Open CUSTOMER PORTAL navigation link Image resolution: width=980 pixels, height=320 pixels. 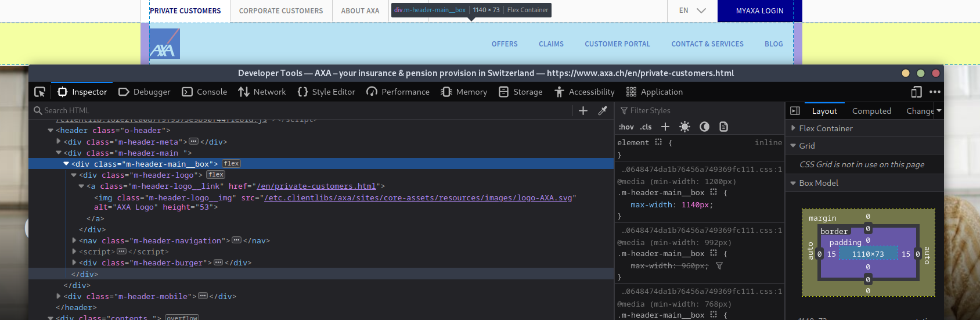617,44
